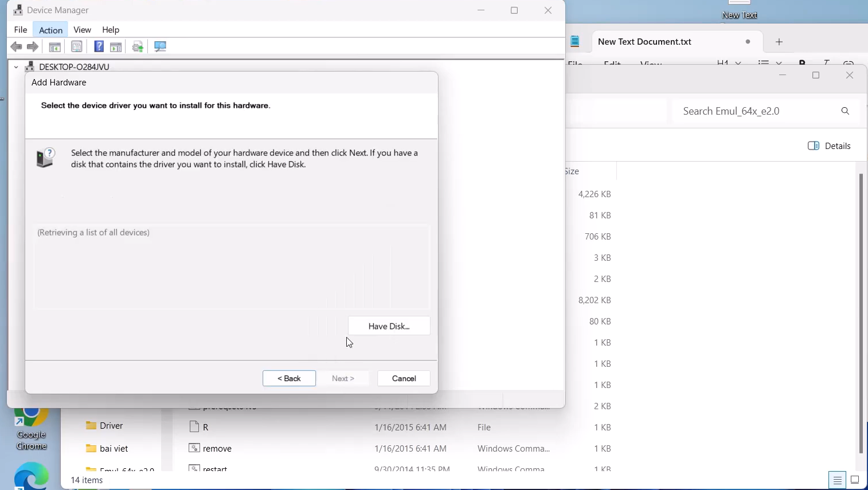Click the blue Help question mark icon

(x=99, y=47)
